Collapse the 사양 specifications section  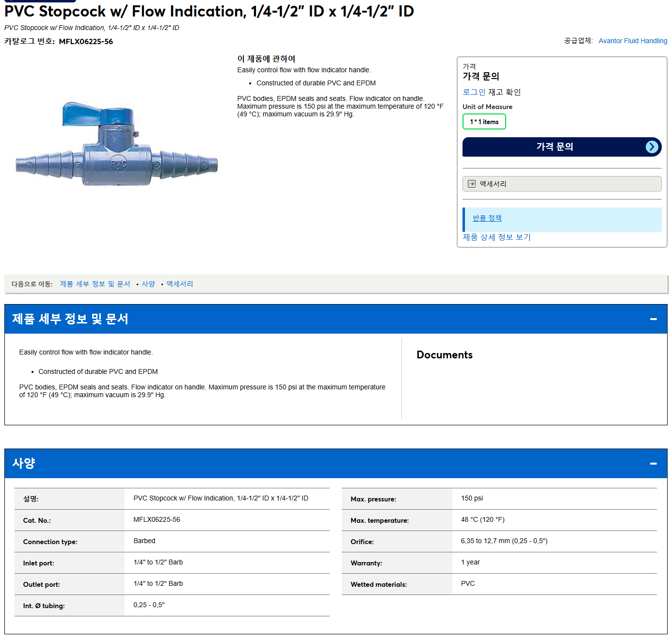coord(653,464)
